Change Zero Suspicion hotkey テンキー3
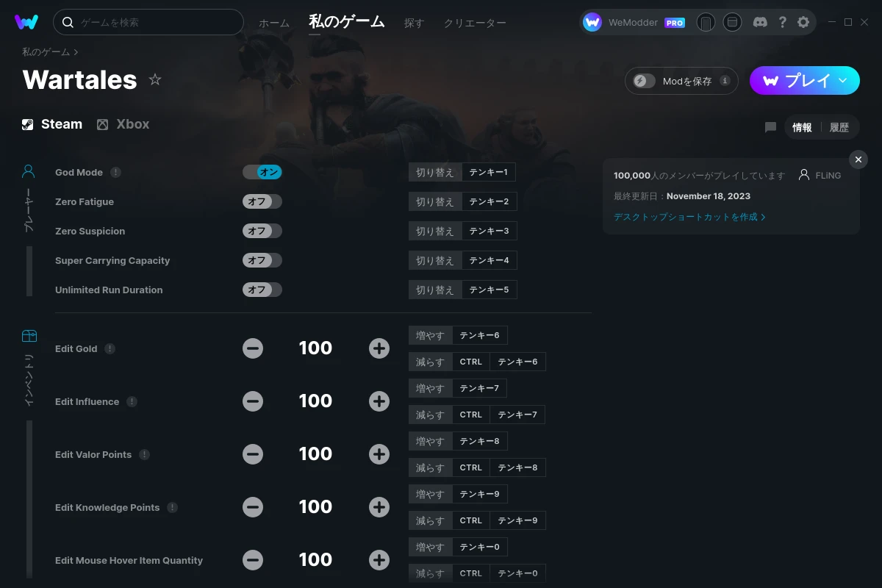This screenshot has width=882, height=588. click(x=490, y=231)
